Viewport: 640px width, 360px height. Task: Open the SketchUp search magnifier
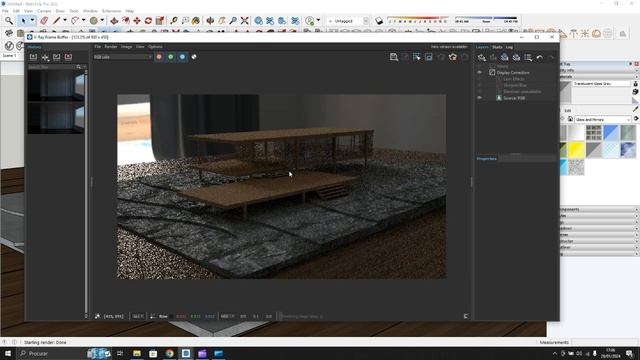(x=9, y=20)
